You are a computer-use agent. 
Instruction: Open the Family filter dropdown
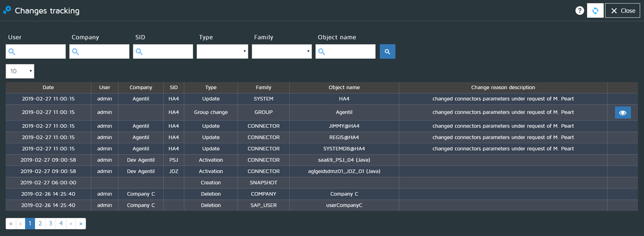tap(281, 52)
